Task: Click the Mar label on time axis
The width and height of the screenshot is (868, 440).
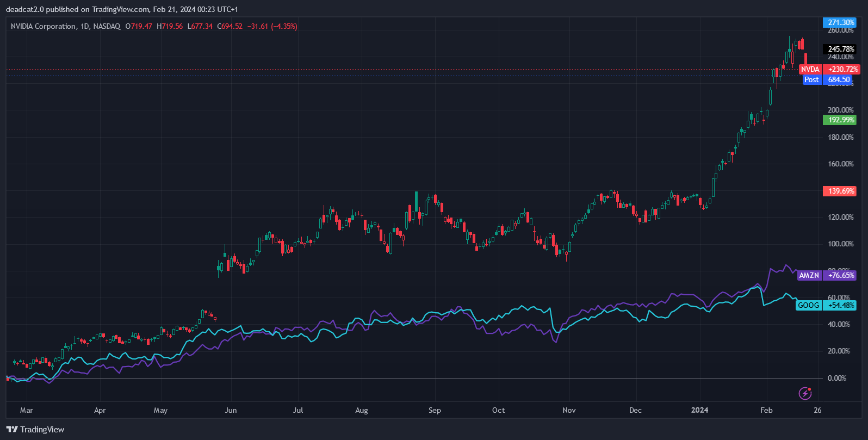Action: (26, 410)
